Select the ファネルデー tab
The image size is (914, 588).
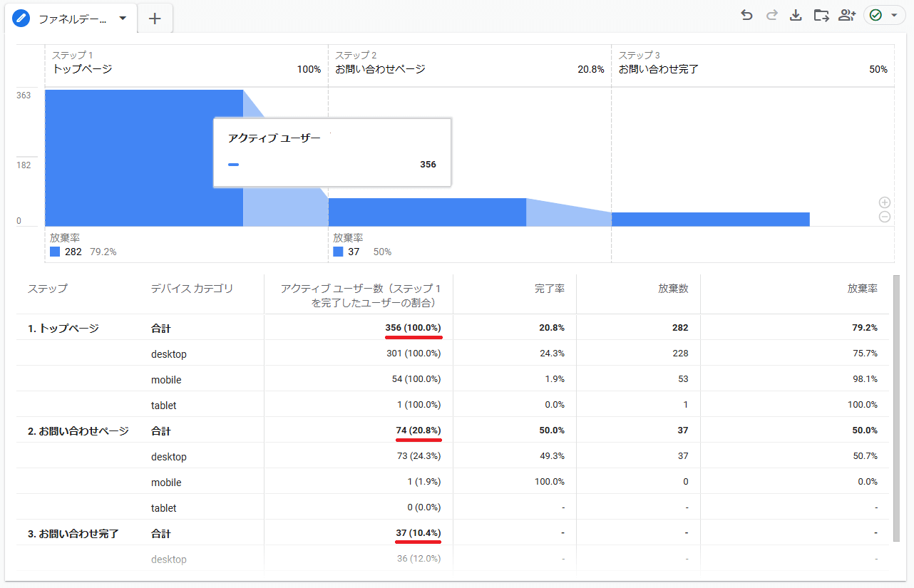[x=71, y=19]
